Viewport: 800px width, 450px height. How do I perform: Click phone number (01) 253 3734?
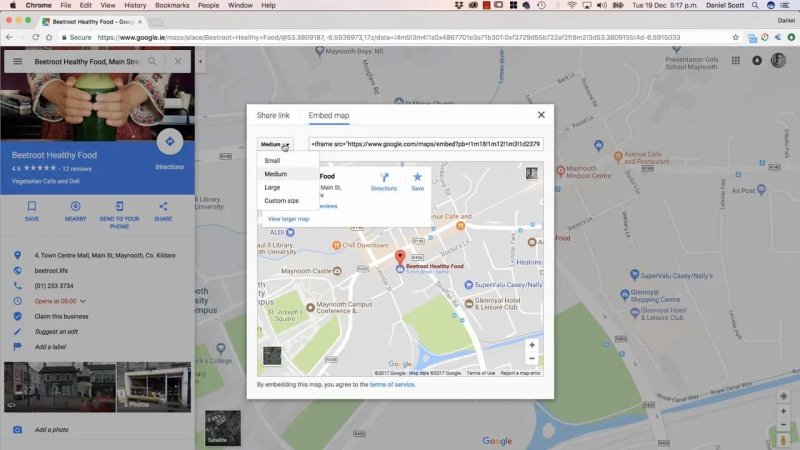click(54, 286)
